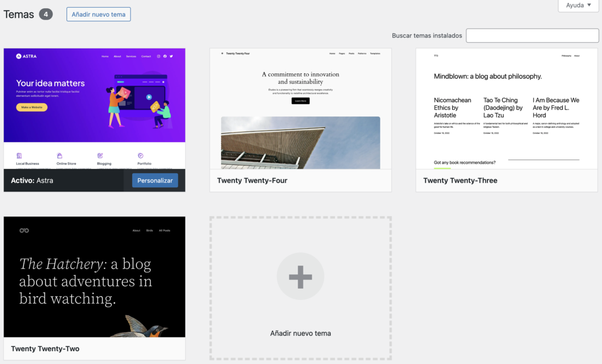The width and height of the screenshot is (602, 364).
Task: Click the Twenty Twenty-Two theme name
Action: coord(45,349)
